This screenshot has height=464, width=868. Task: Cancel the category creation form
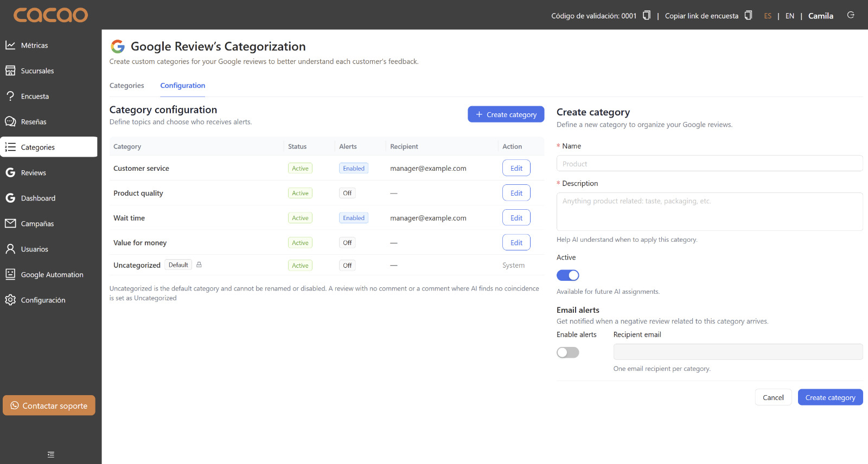coord(773,397)
